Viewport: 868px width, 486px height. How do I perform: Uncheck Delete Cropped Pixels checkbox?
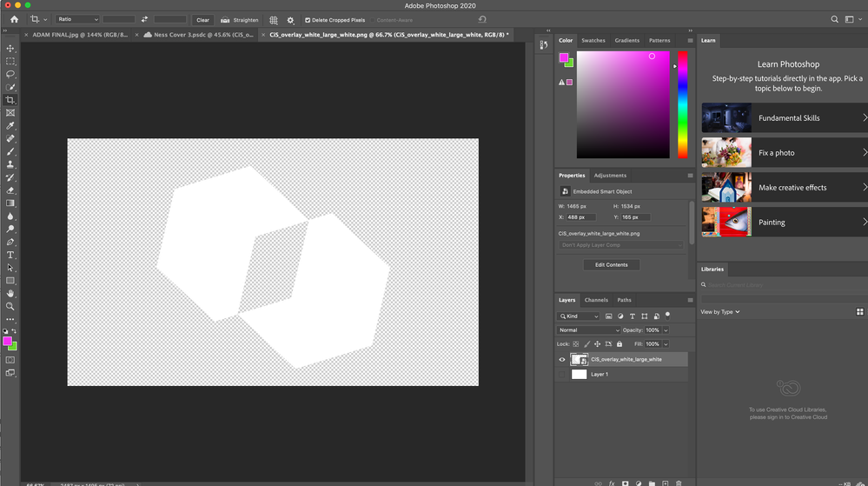(308, 19)
